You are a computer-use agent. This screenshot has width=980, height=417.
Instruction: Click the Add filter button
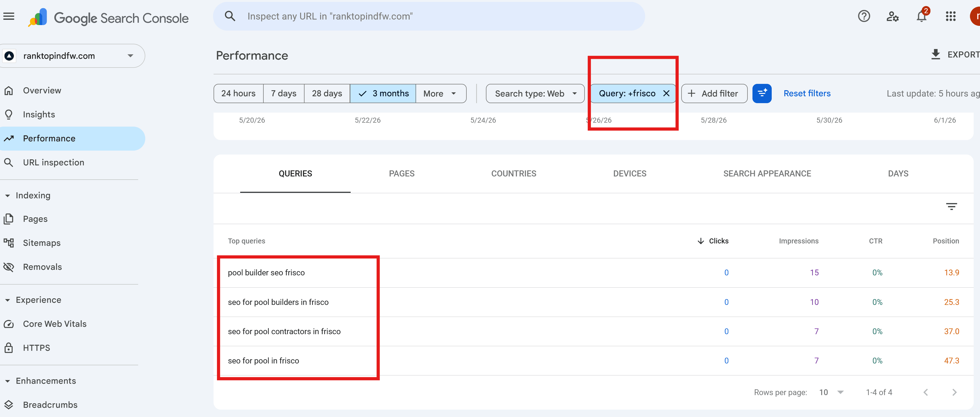pyautogui.click(x=714, y=94)
